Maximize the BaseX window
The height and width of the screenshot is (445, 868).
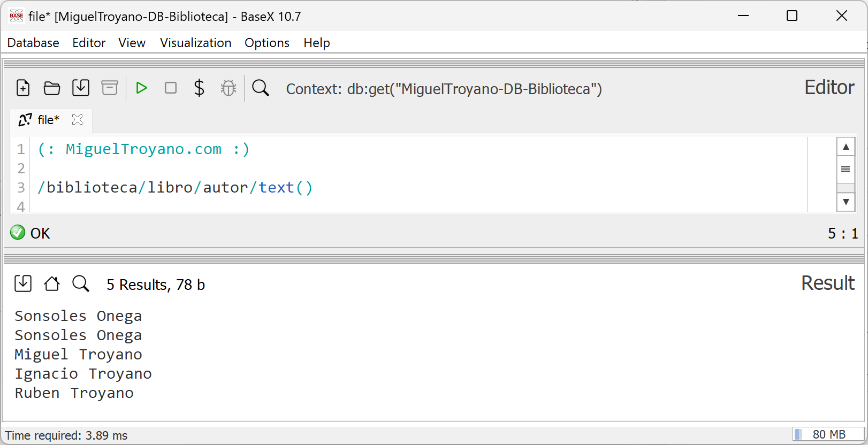tap(792, 16)
